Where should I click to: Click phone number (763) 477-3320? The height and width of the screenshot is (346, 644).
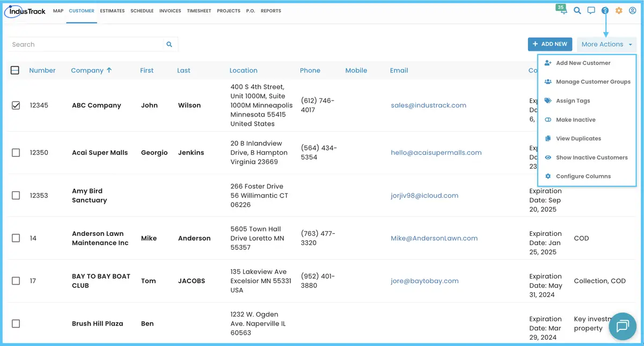(x=318, y=238)
